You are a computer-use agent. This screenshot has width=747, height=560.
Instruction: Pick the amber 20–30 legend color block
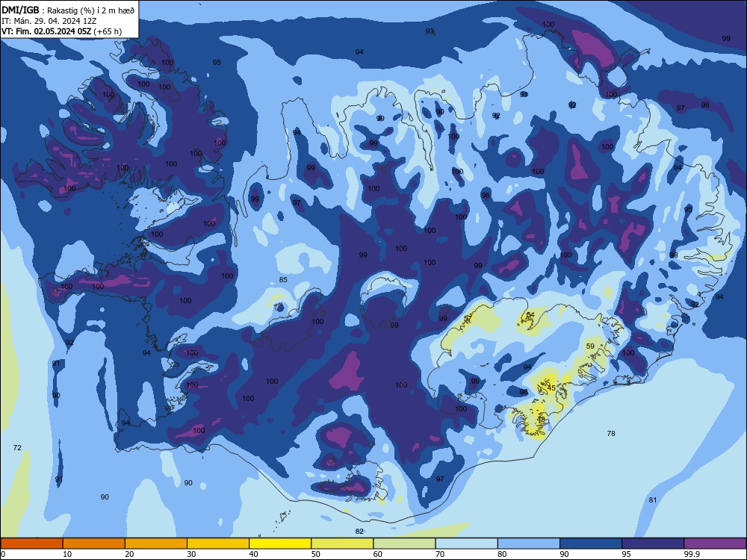pyautogui.click(x=156, y=544)
